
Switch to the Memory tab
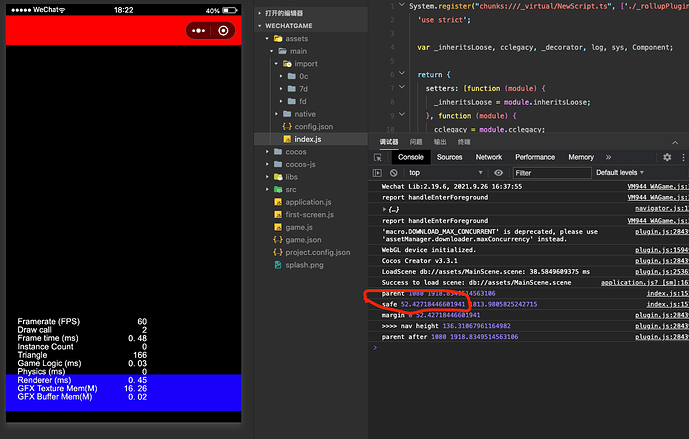point(581,157)
